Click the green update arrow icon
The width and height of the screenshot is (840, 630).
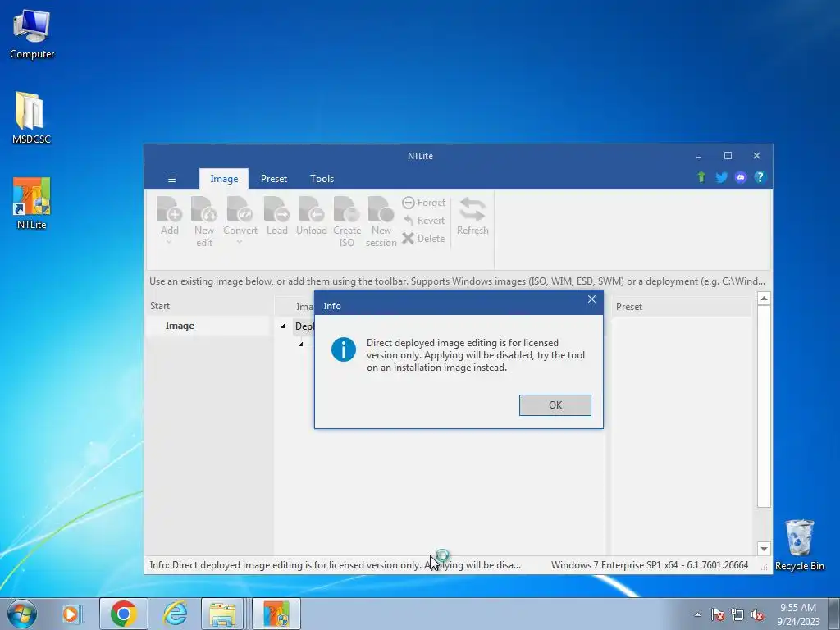pos(701,177)
